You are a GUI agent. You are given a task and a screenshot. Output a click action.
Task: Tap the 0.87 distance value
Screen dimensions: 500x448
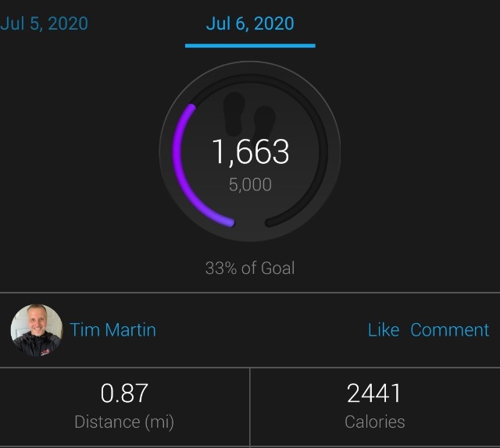point(124,393)
